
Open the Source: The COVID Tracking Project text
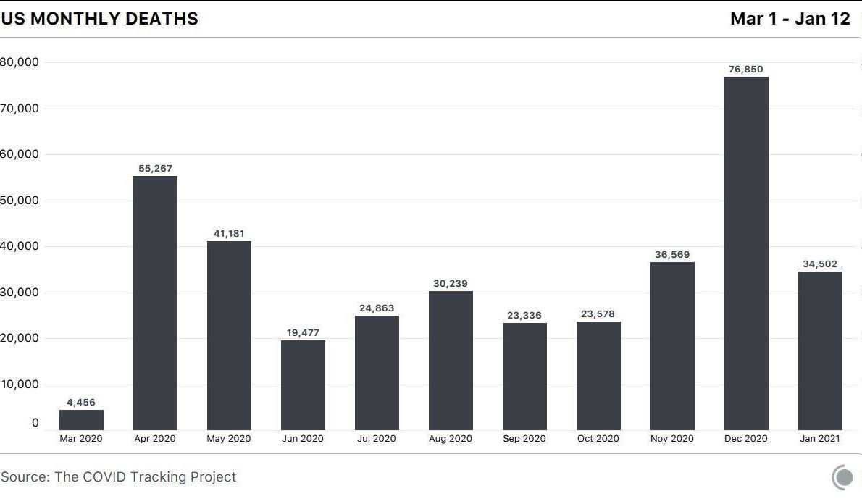pyautogui.click(x=119, y=477)
